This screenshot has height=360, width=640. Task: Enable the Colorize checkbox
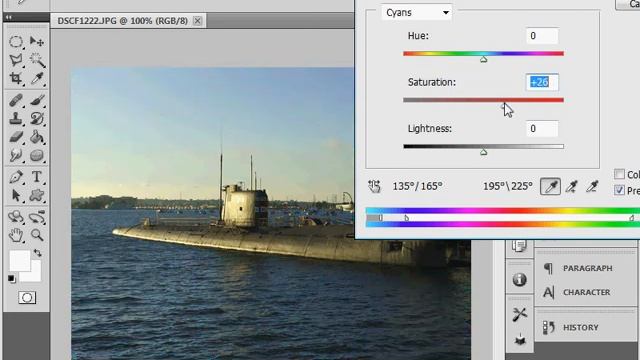[619, 174]
